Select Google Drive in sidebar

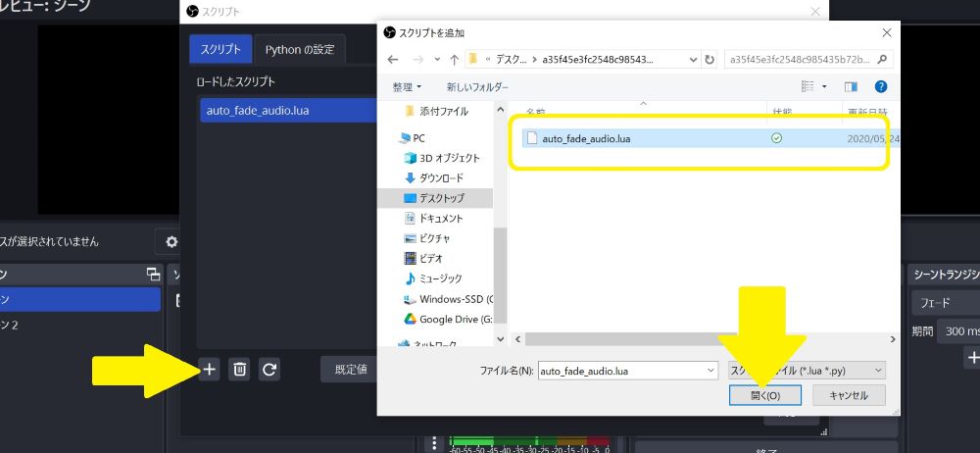point(448,319)
